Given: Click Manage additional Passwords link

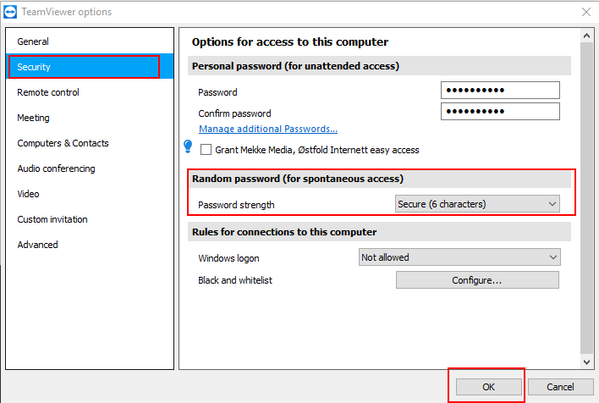Looking at the screenshot, I should (x=268, y=129).
